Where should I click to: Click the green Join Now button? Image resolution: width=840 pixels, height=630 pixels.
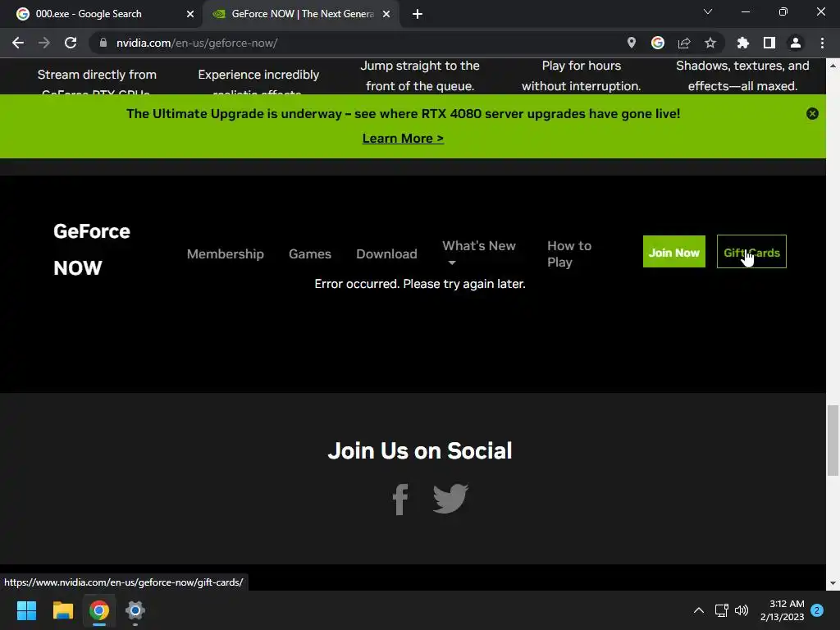click(674, 251)
